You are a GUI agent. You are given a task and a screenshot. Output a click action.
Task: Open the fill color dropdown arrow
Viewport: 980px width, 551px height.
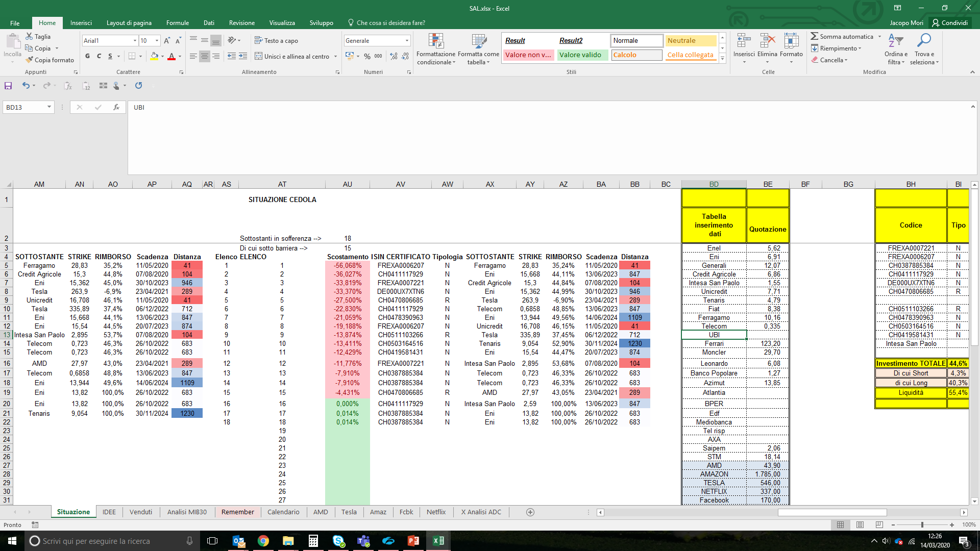tap(162, 56)
